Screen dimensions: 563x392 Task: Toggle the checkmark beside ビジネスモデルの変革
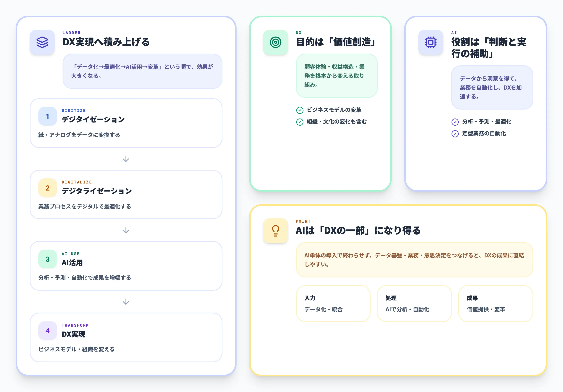click(300, 110)
